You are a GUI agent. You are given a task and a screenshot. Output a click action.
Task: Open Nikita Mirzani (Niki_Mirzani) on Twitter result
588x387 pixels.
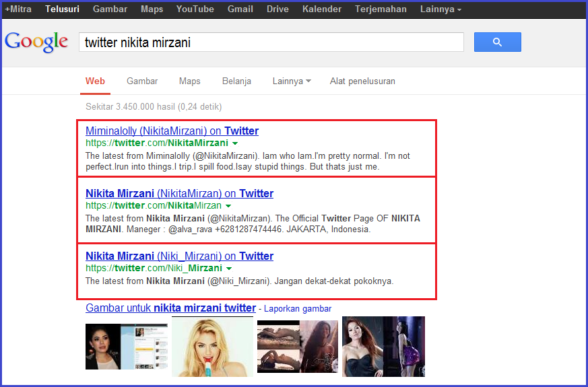pyautogui.click(x=180, y=256)
